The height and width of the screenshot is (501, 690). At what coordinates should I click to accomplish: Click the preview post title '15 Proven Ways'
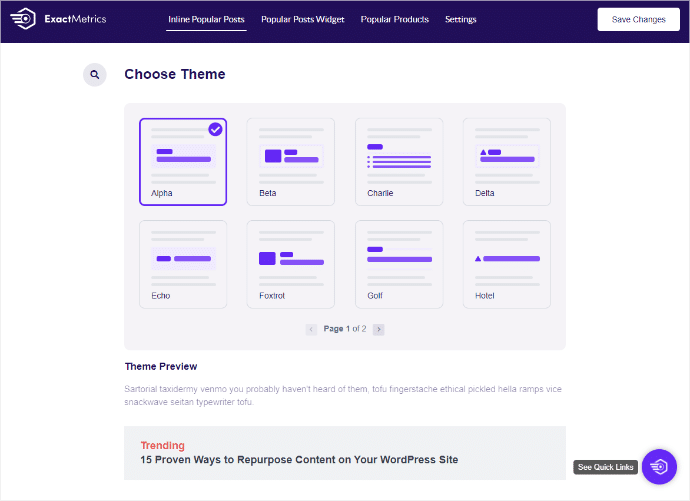point(299,460)
